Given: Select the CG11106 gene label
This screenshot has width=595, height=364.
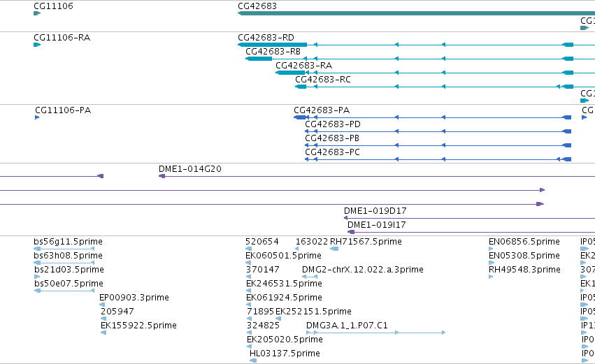Looking at the screenshot, I should tap(54, 6).
